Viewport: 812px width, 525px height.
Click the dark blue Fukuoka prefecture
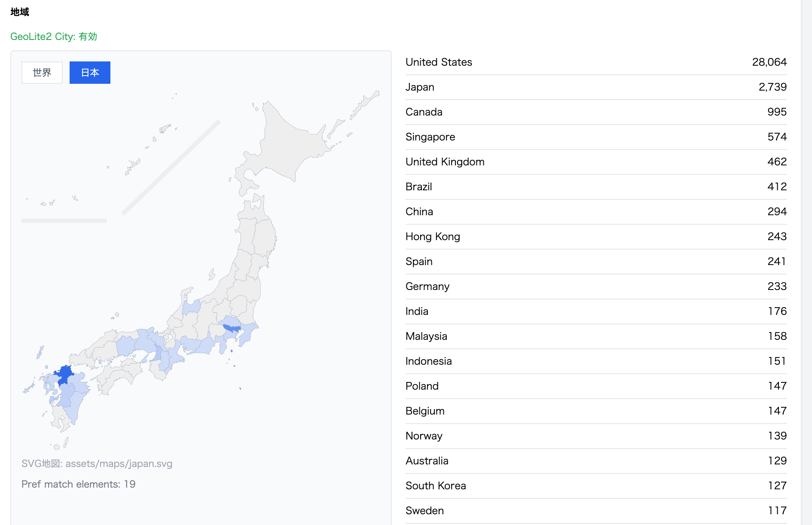[65, 374]
